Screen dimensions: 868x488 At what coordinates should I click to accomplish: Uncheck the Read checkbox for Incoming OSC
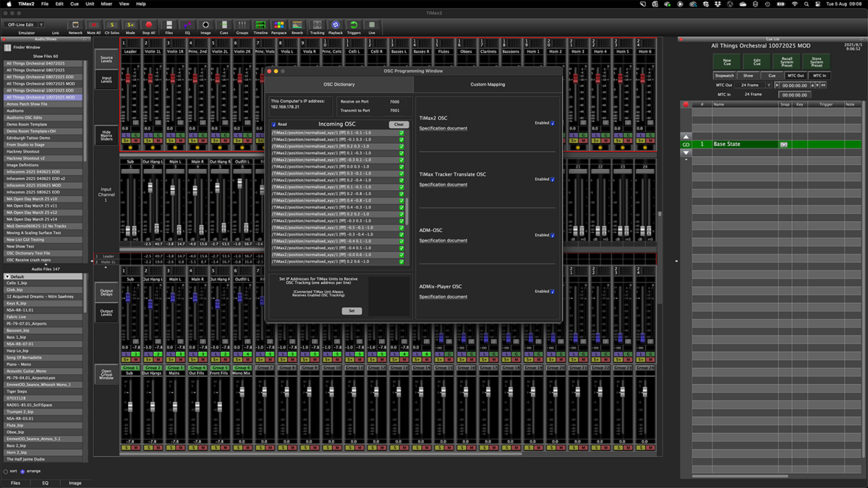(274, 124)
